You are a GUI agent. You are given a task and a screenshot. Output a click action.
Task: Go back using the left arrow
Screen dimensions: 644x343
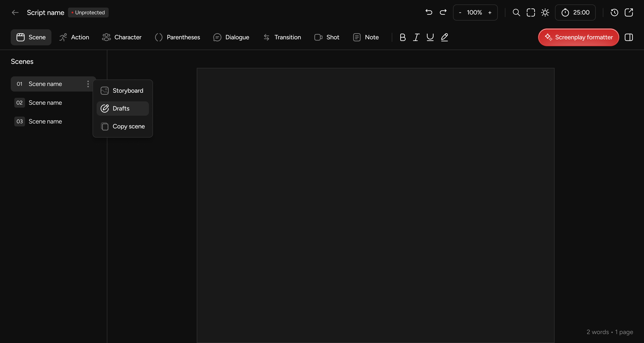[15, 13]
